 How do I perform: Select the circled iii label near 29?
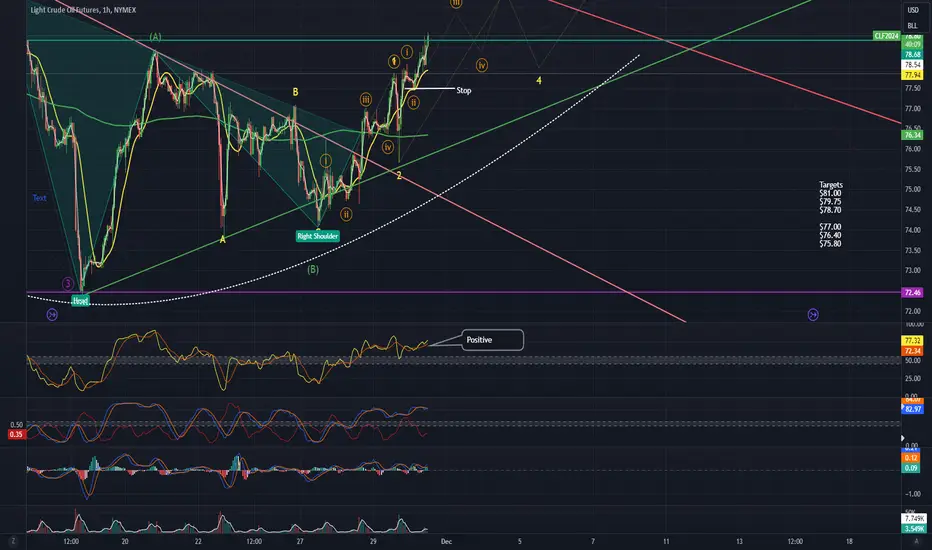coord(366,100)
